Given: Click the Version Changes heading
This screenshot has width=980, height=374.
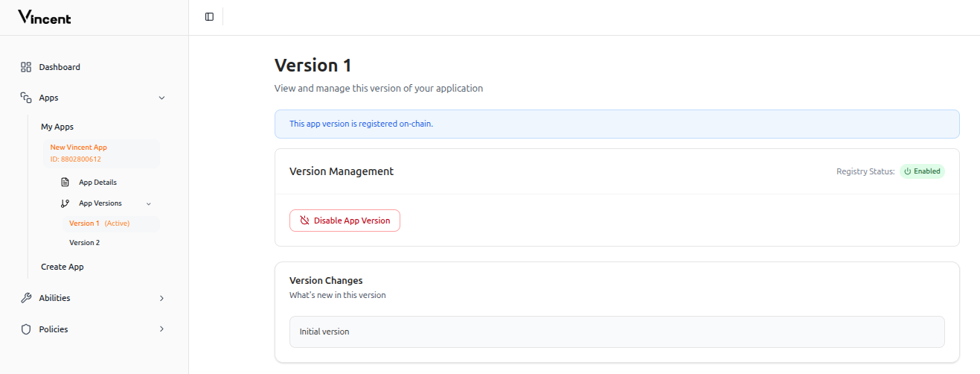Looking at the screenshot, I should (x=326, y=281).
